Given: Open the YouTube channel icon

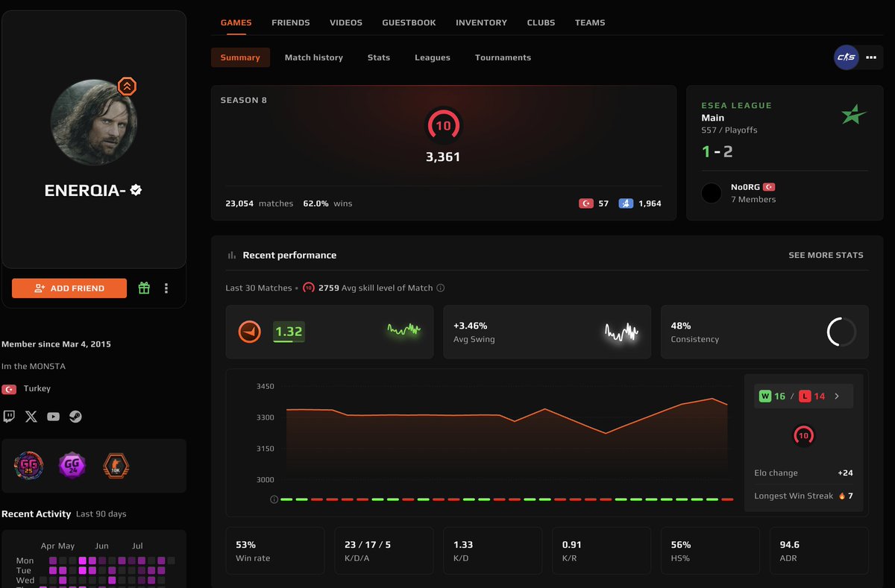Looking at the screenshot, I should pos(53,417).
